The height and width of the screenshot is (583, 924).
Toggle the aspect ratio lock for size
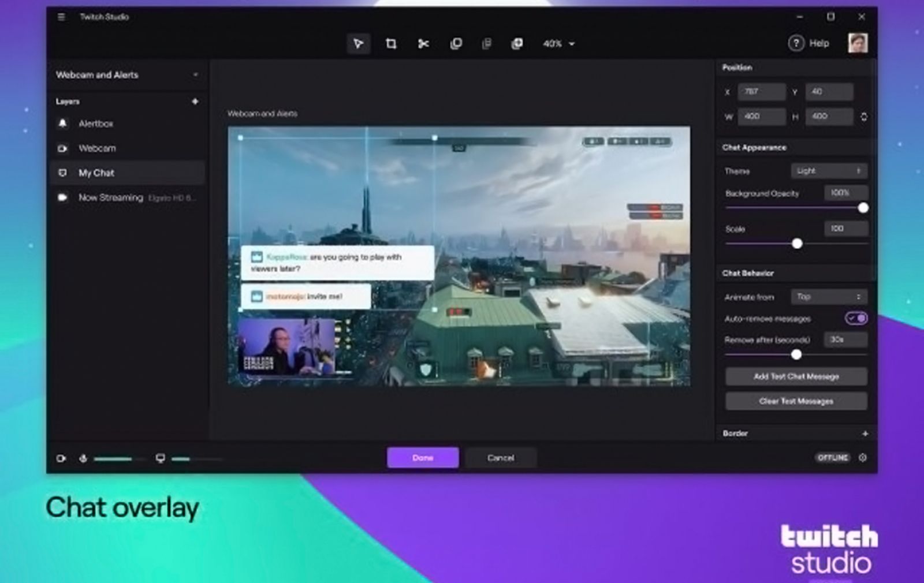[864, 117]
